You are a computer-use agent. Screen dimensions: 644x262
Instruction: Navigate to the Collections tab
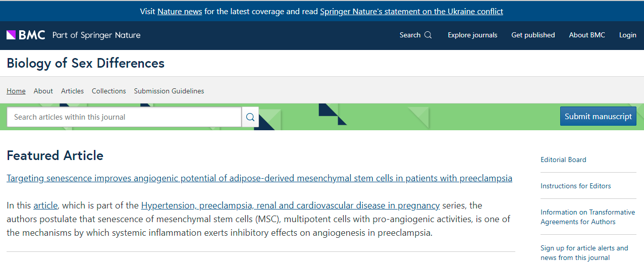point(109,91)
